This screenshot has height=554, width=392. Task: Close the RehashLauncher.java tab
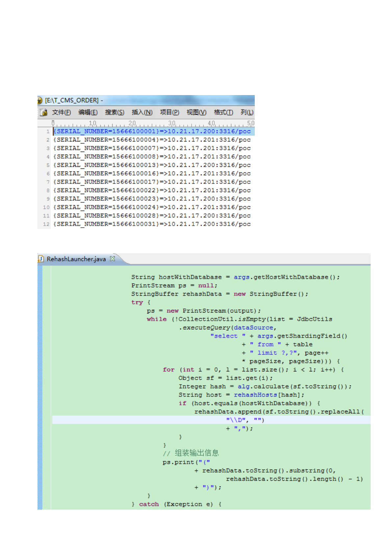[113, 259]
